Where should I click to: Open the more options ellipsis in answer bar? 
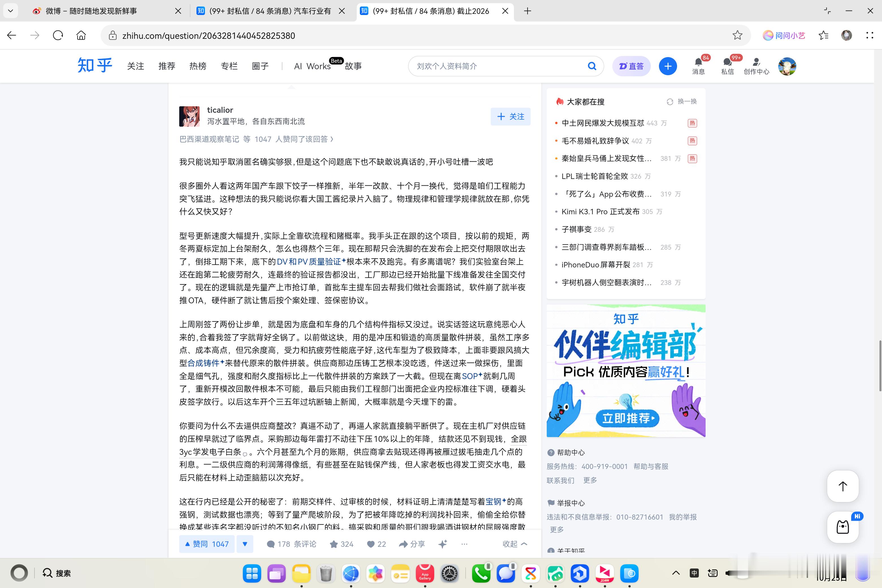click(464, 544)
